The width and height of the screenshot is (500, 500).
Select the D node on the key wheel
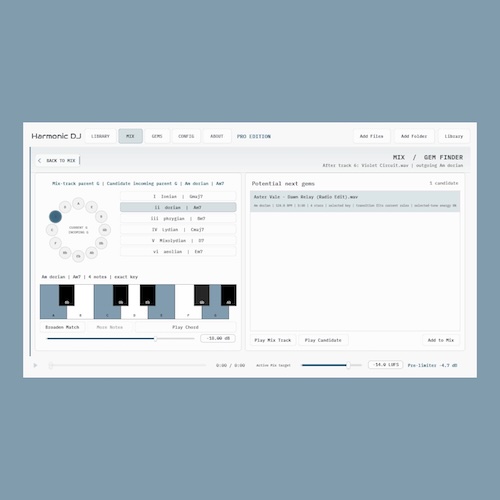(65, 207)
